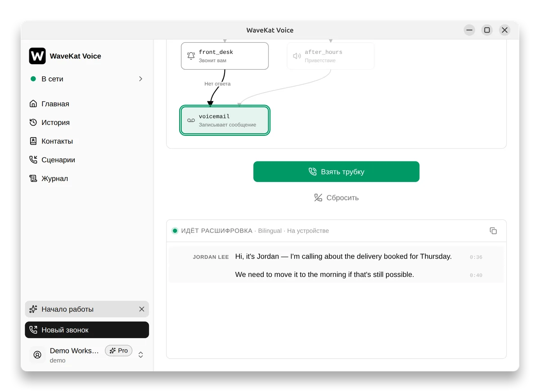Click the 0:40 timestamp
The image size is (540, 392).
(476, 275)
